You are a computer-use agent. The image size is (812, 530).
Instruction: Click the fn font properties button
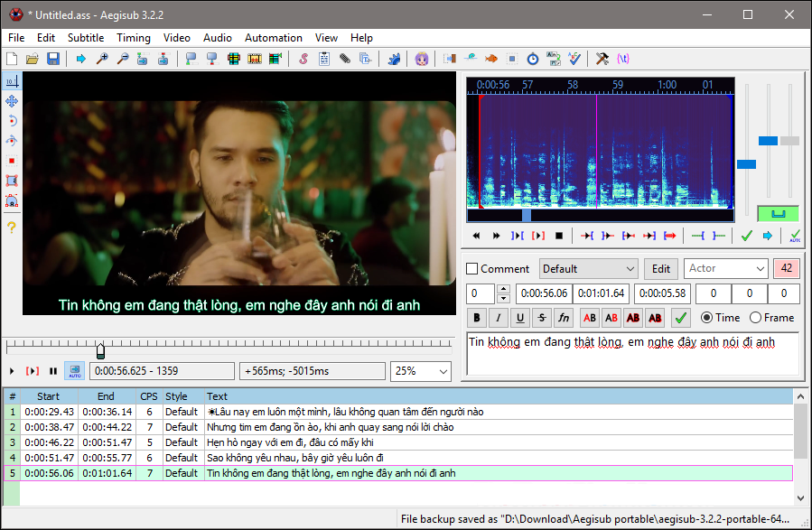point(563,318)
